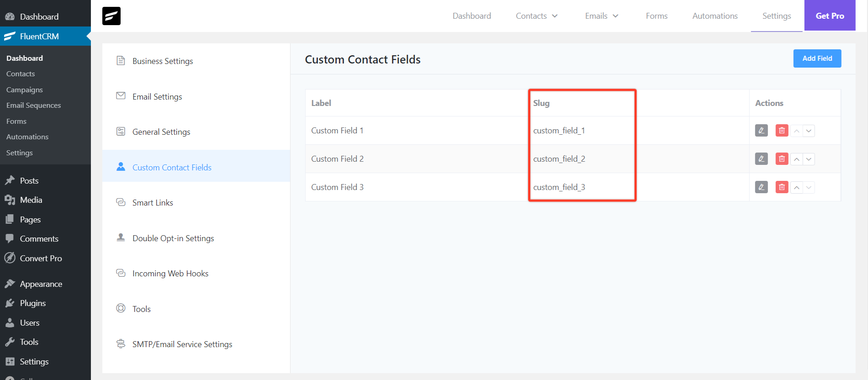Click the Posts pin icon in sidebar
Image resolution: width=868 pixels, height=380 pixels.
click(10, 180)
